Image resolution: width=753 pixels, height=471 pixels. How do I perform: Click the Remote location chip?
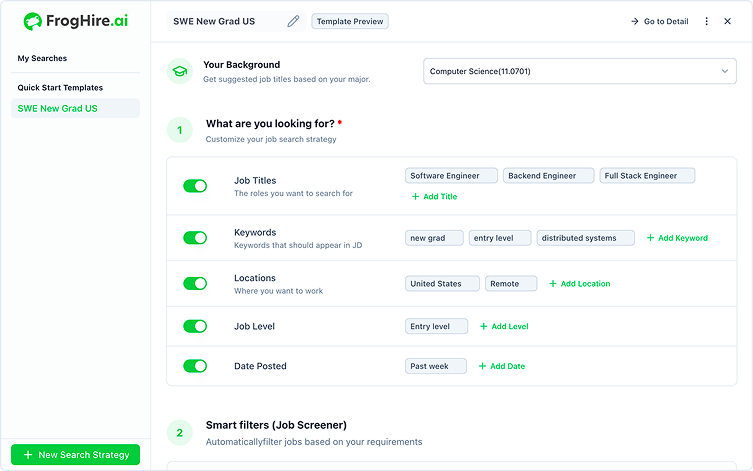click(511, 283)
